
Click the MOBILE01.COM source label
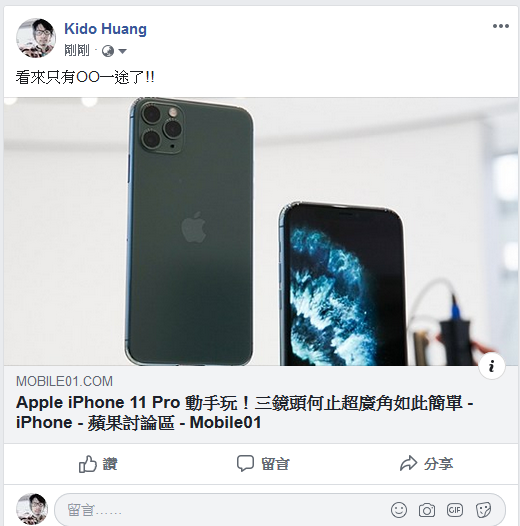[64, 381]
